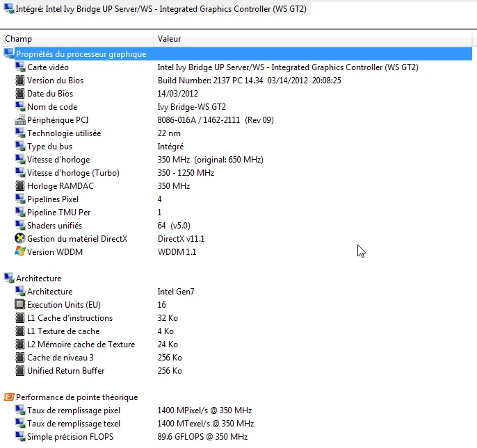Viewport: 477px width, 448px height.
Task: Click the value '64 (v5.0)'
Action: [x=174, y=226]
